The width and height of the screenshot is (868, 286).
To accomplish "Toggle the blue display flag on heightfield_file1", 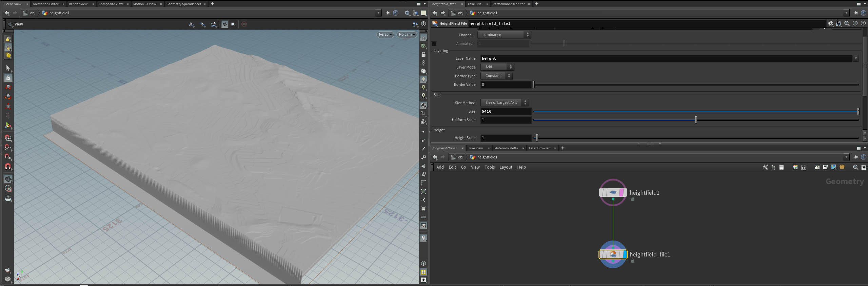I will point(624,254).
